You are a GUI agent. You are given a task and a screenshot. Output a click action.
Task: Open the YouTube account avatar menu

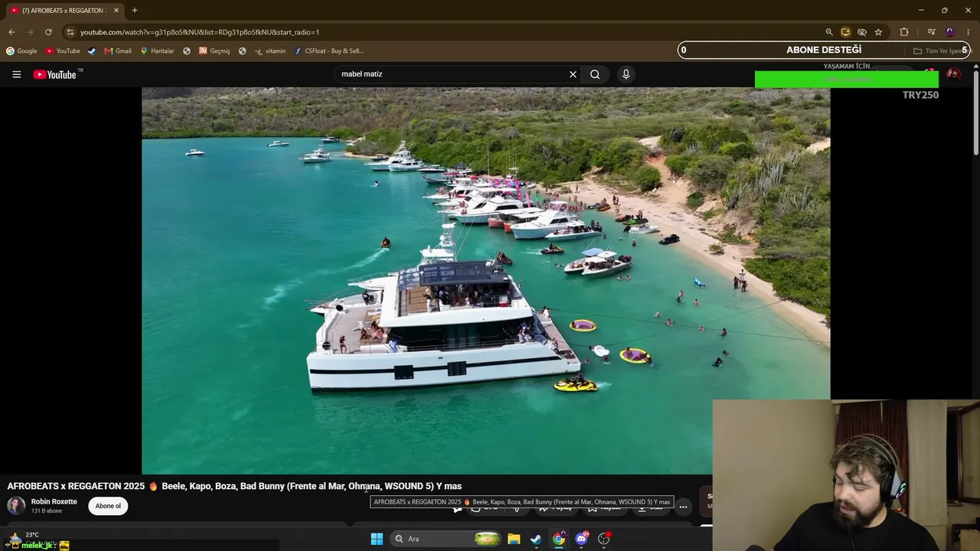[954, 74]
